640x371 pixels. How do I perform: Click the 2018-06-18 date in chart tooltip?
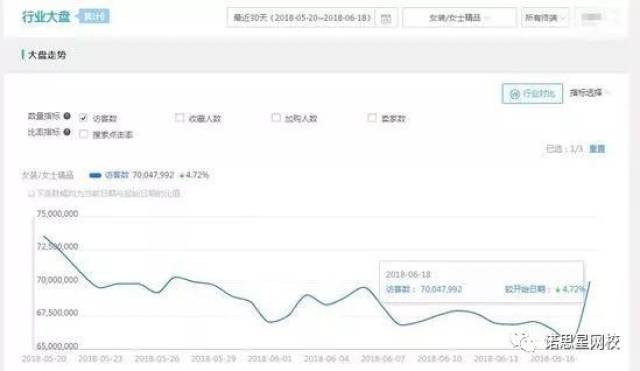click(x=408, y=274)
